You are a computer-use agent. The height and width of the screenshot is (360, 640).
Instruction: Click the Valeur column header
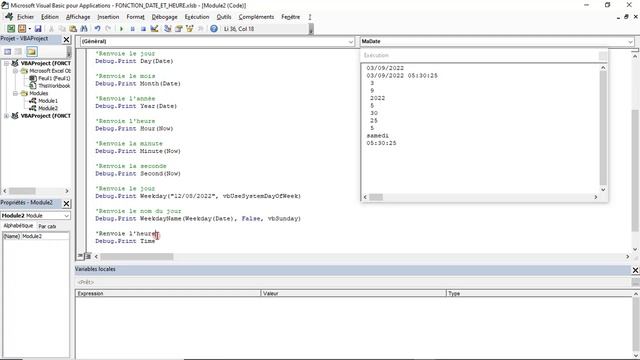pyautogui.click(x=353, y=293)
